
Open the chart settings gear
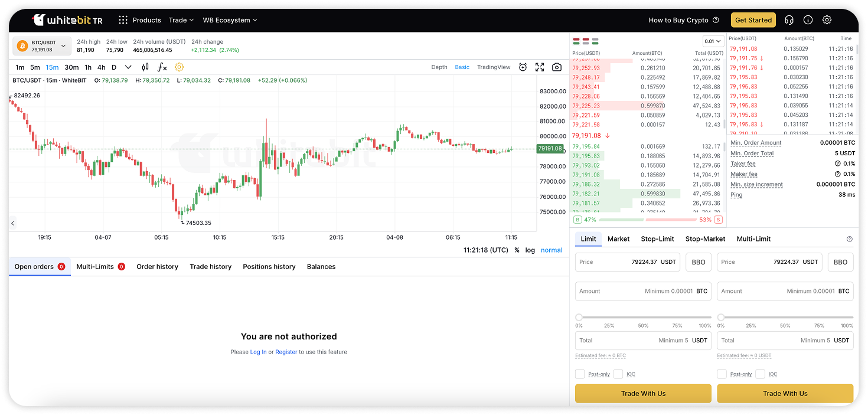point(179,67)
